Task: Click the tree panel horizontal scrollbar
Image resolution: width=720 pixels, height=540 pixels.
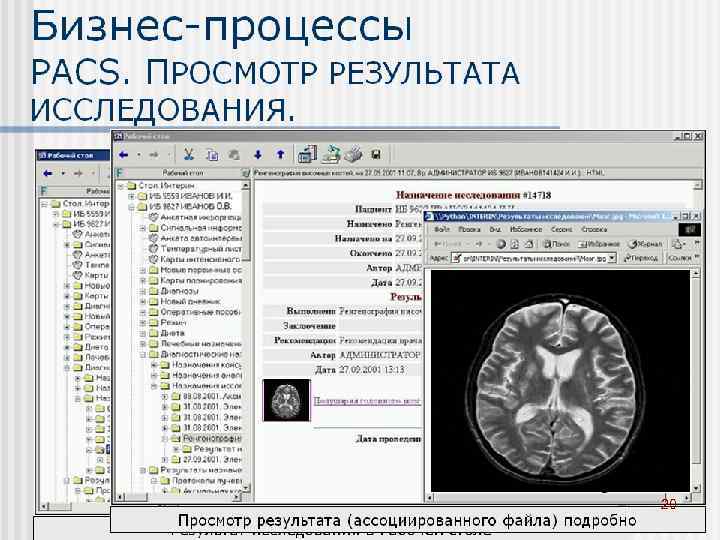Action: [x=179, y=496]
